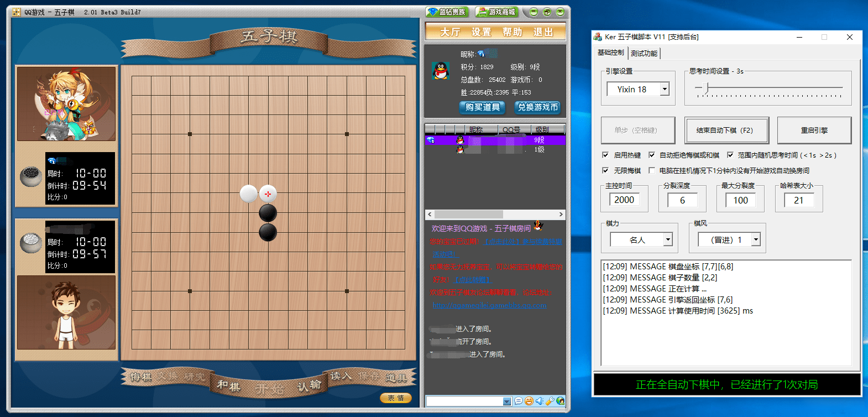
Task: Open the 表情 emoticon button
Action: click(x=396, y=398)
